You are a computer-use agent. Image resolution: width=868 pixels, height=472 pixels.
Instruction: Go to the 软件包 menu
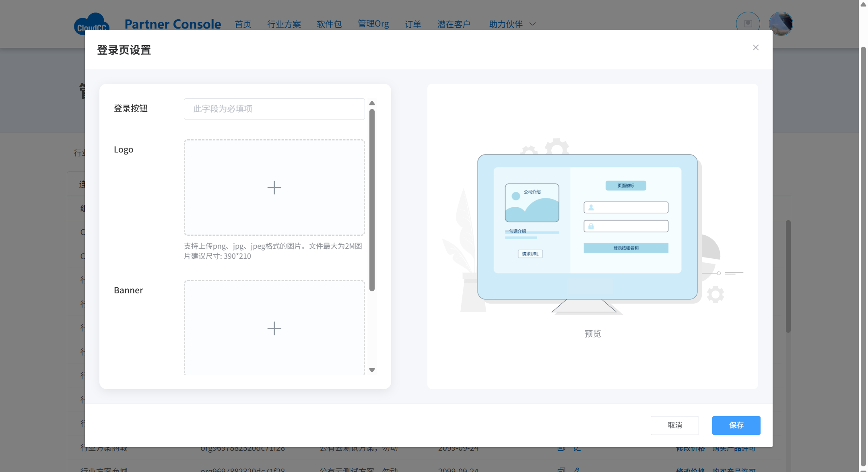(329, 24)
